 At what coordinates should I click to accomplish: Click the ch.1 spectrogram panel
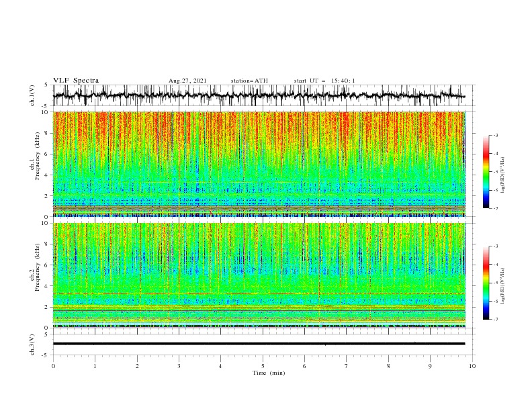pos(259,164)
